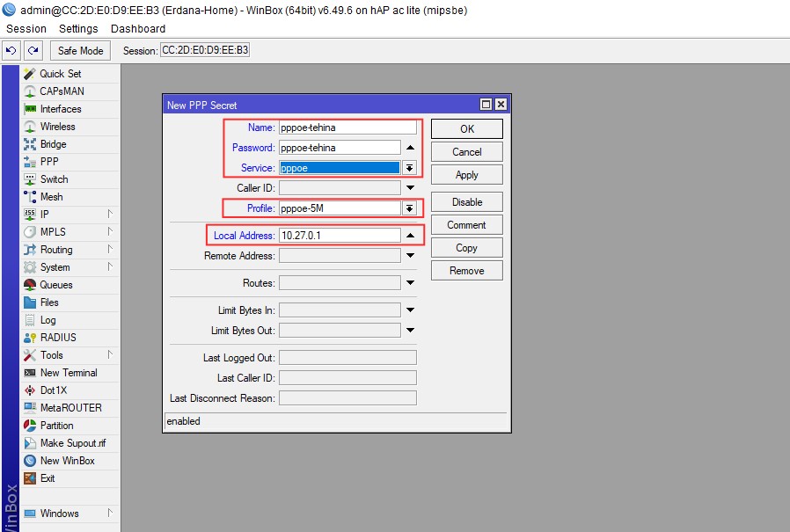Click the Name input field
The image size is (790, 532).
click(x=347, y=128)
